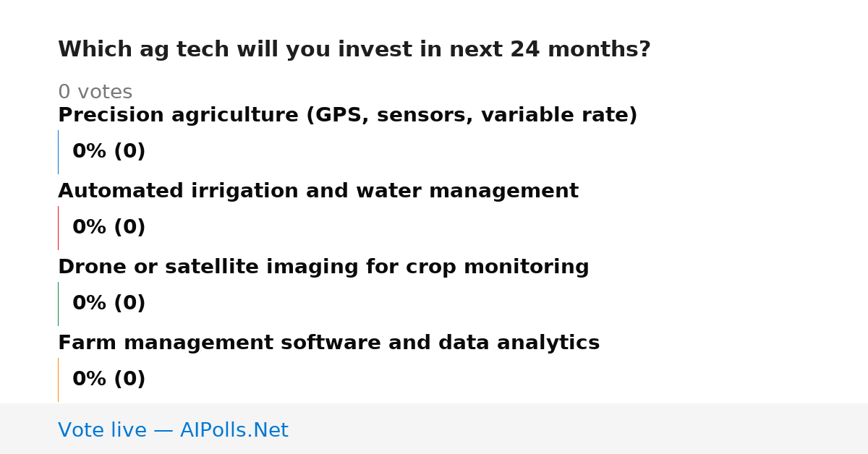Select Farm management software and data analytics
868x454 pixels.
point(328,343)
